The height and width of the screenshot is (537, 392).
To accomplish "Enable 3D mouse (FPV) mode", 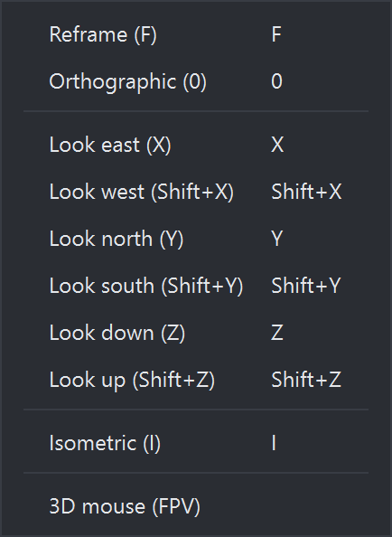I will (x=196, y=506).
